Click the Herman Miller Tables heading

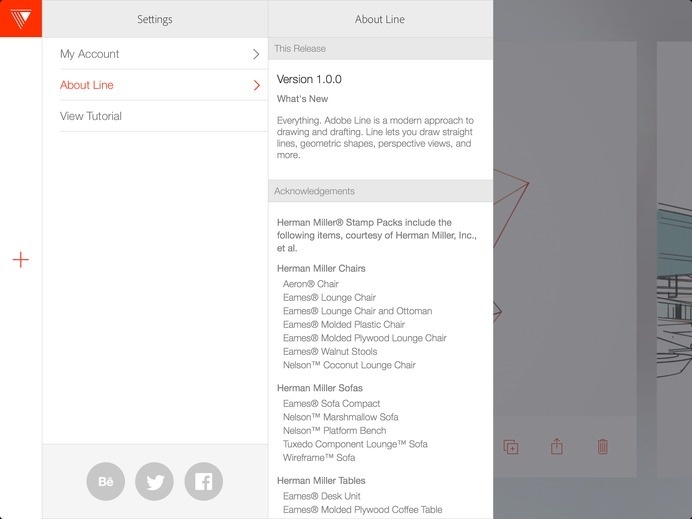[x=321, y=481]
